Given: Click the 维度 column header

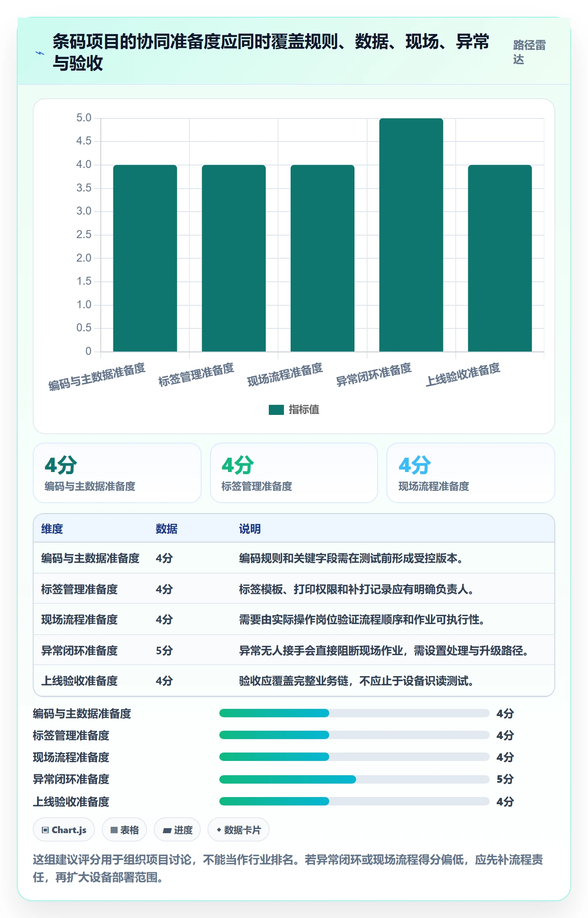Looking at the screenshot, I should pyautogui.click(x=52, y=529).
